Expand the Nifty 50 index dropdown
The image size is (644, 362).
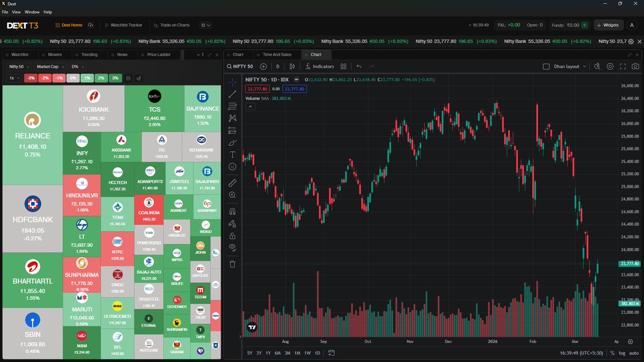tap(20, 67)
